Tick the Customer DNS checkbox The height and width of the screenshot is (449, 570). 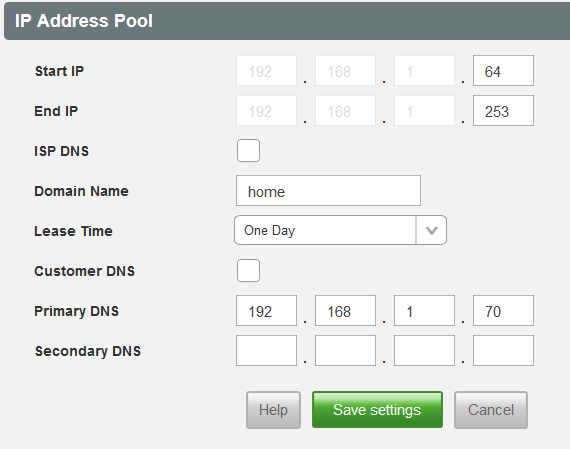point(248,270)
